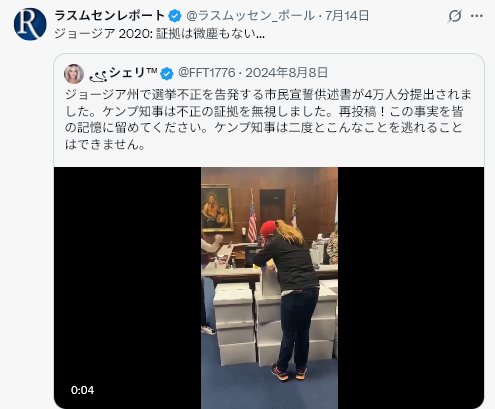The image size is (495, 409).
Task: Play the embedded courtroom video
Action: point(269,288)
